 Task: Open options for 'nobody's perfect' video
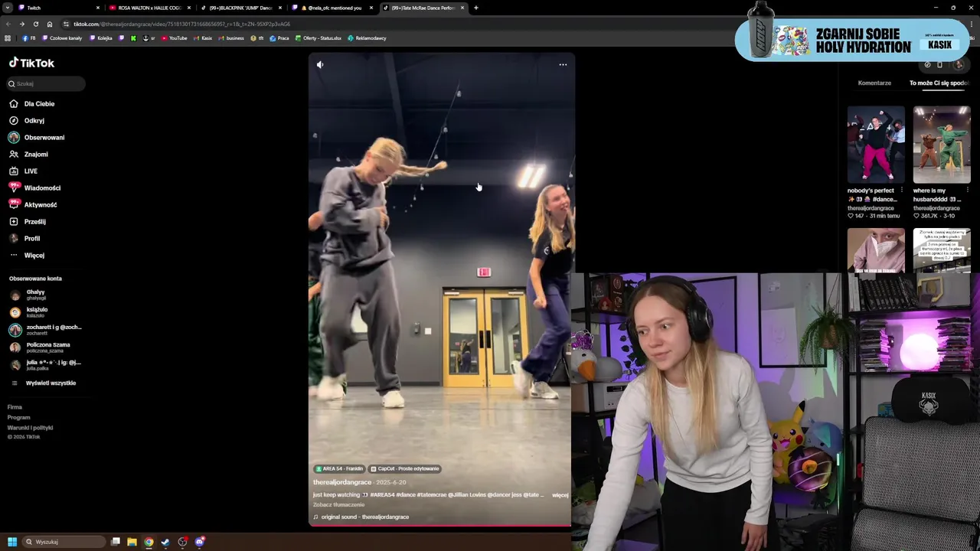click(902, 191)
